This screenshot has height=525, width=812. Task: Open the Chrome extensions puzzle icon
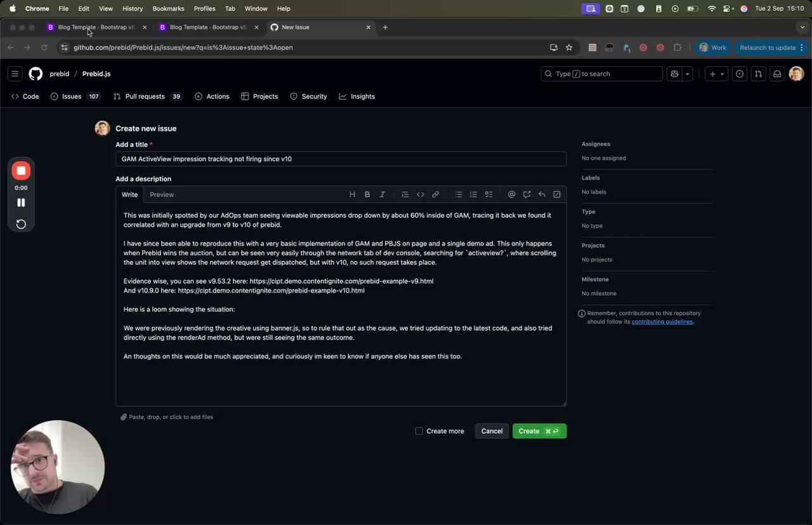678,48
